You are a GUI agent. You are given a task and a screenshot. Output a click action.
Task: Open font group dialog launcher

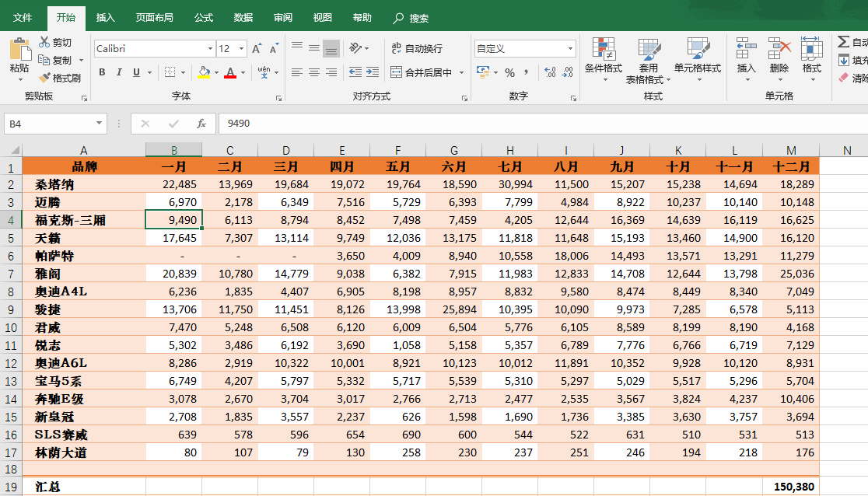point(278,99)
